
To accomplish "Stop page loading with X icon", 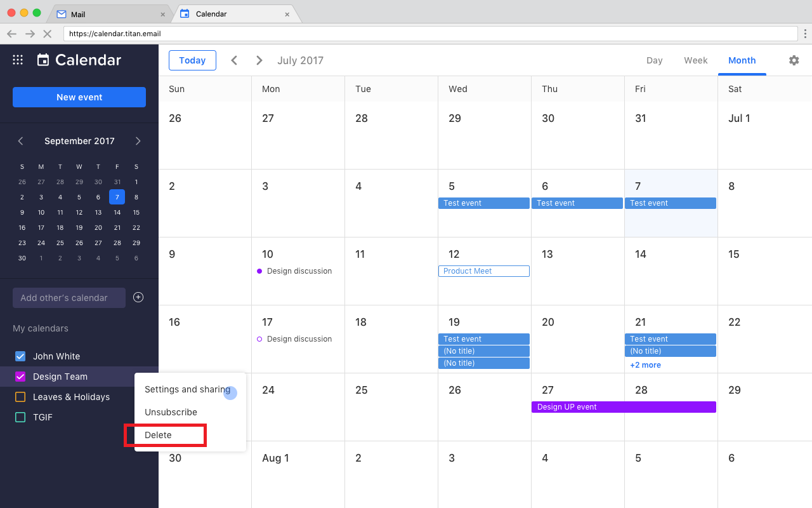I will tap(47, 34).
